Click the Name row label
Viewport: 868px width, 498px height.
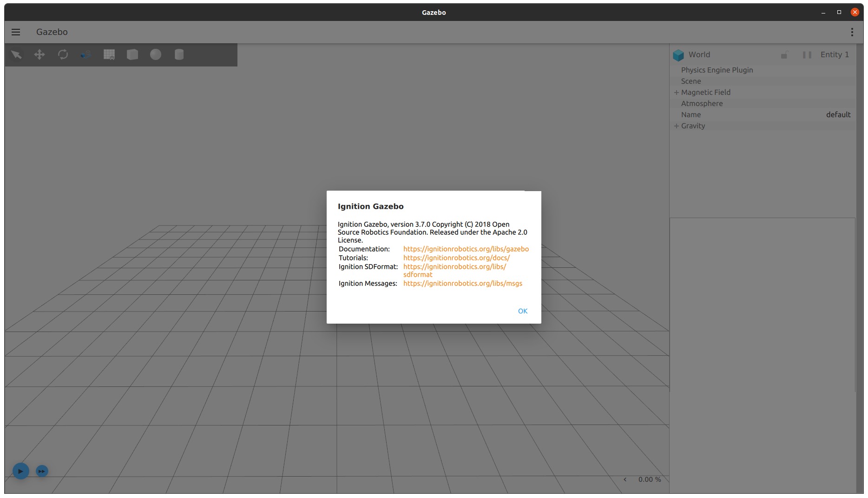click(691, 115)
